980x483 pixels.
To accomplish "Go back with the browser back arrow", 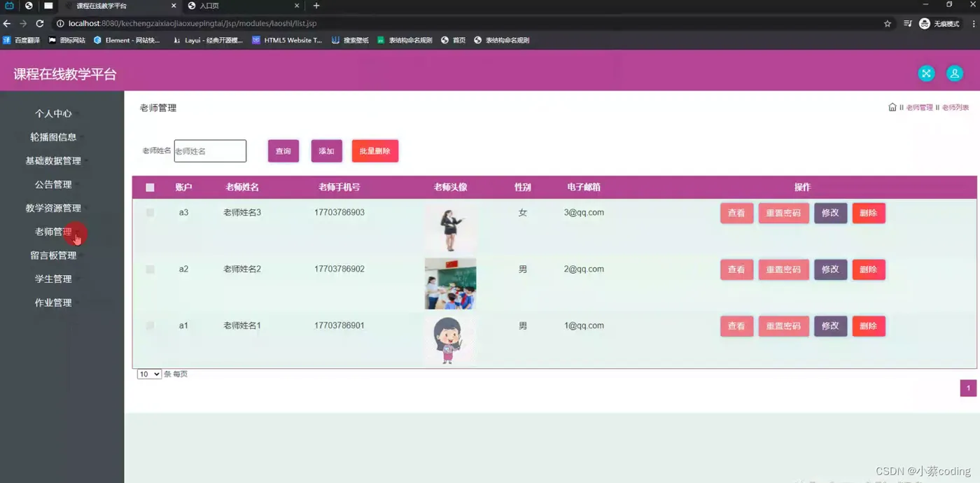I will [7, 23].
